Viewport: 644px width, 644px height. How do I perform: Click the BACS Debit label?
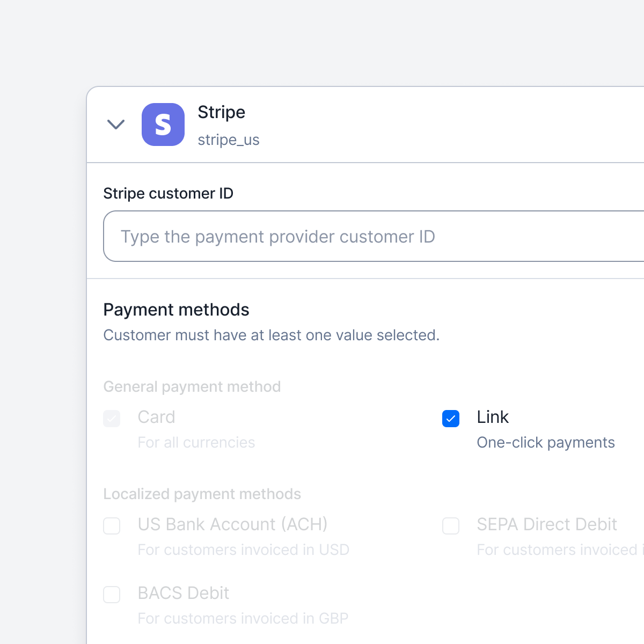click(x=184, y=593)
